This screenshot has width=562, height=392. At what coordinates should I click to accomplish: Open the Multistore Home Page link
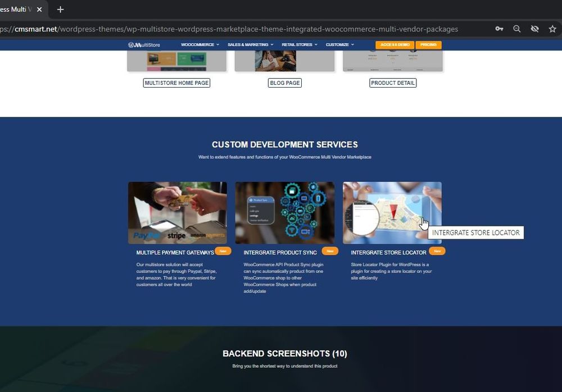177,83
